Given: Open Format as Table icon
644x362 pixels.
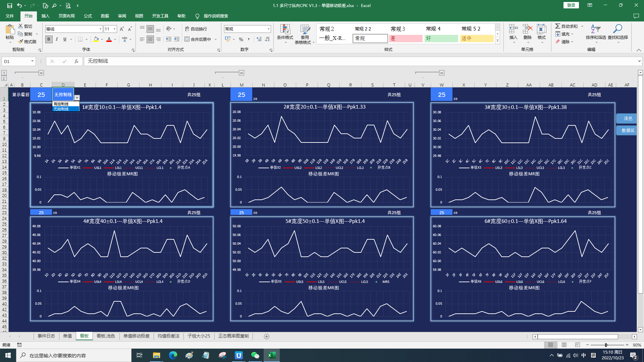Looking at the screenshot, I should tap(305, 29).
